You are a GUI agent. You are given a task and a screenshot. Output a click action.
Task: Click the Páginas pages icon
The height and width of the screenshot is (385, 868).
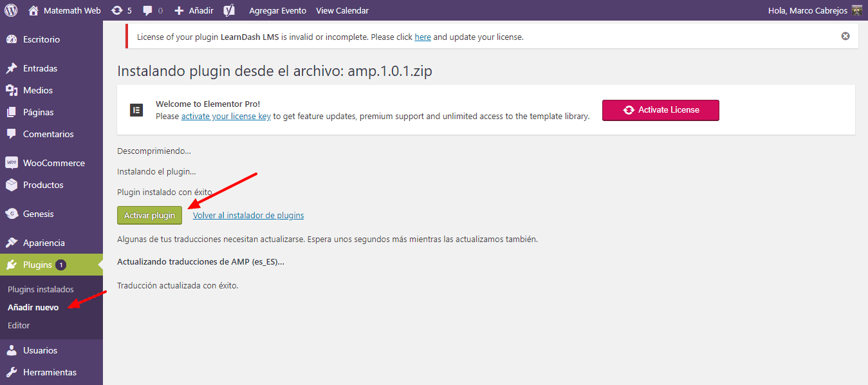tap(11, 112)
